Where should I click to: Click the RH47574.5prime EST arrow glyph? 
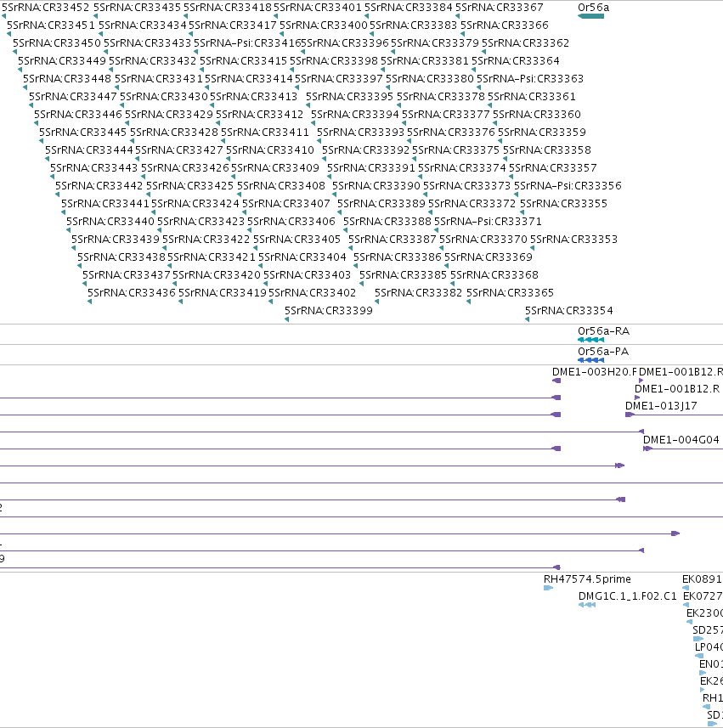[x=548, y=588]
